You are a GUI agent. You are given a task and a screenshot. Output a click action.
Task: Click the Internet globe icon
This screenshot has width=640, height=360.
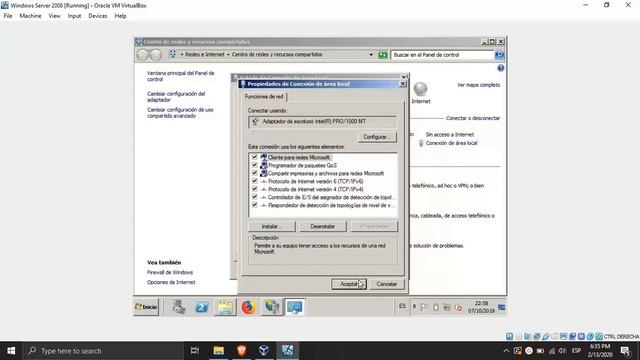(x=420, y=89)
